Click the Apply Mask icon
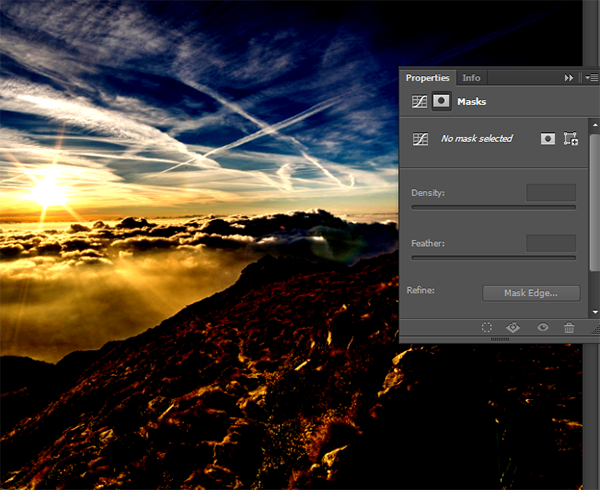Viewport: 600px width, 490px height. [x=514, y=327]
